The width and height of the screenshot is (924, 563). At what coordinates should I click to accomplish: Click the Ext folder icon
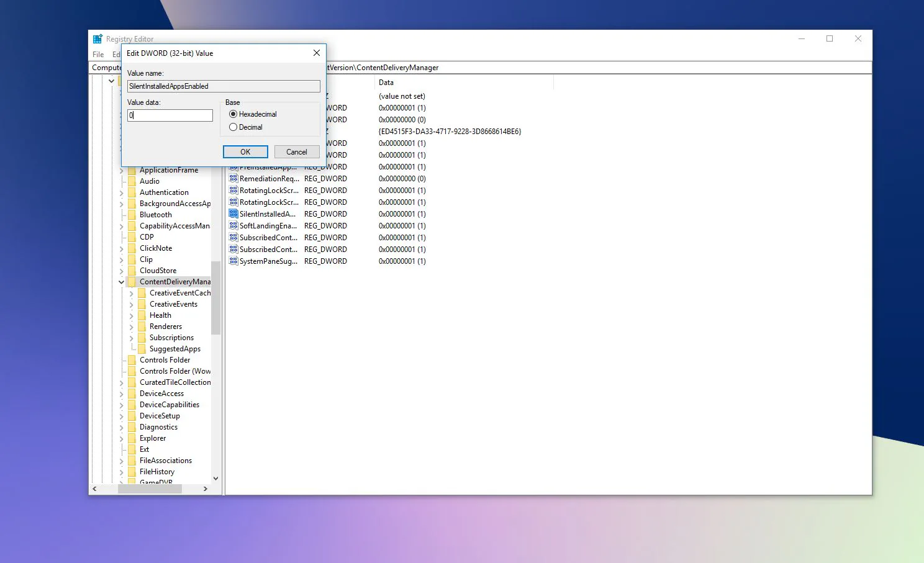coord(132,449)
